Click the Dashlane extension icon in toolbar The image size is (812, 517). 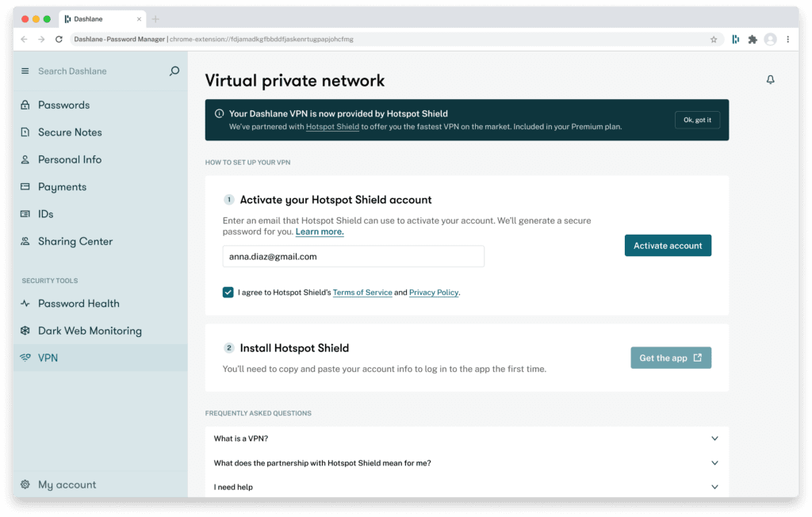tap(736, 39)
